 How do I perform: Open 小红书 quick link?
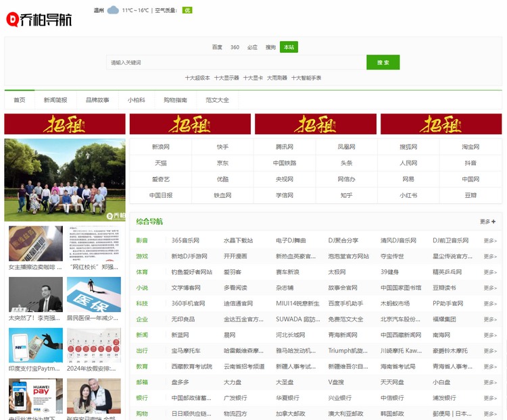pos(408,195)
